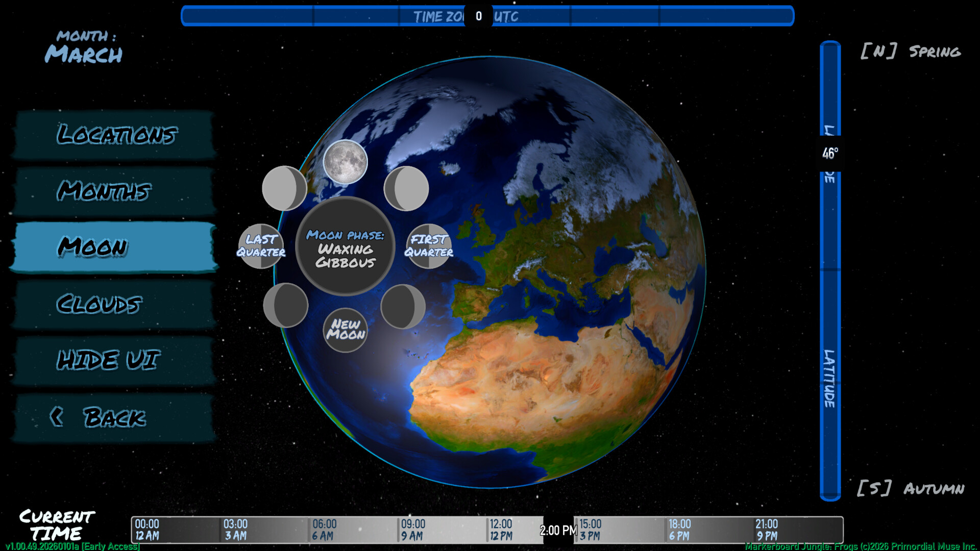
Task: Select the waxing crescent moon icon
Action: click(403, 306)
